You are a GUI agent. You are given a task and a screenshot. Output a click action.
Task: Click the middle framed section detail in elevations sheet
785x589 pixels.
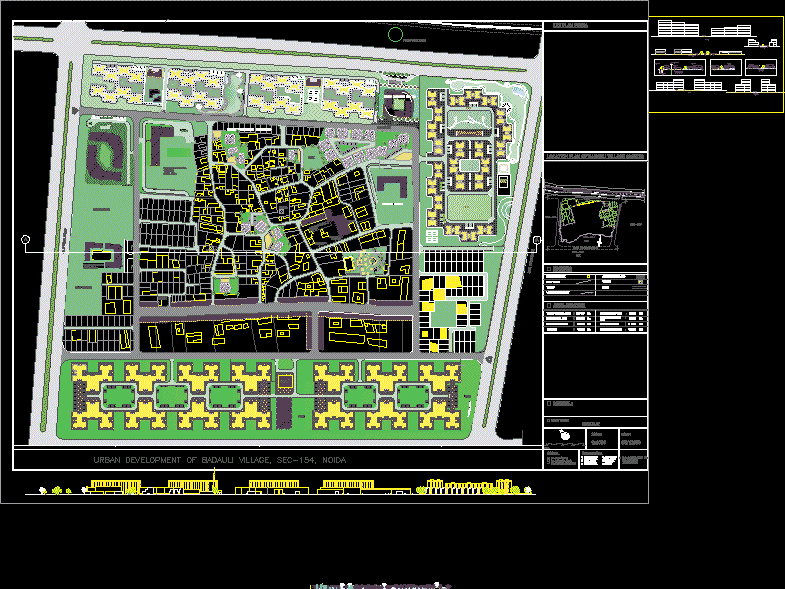(725, 68)
